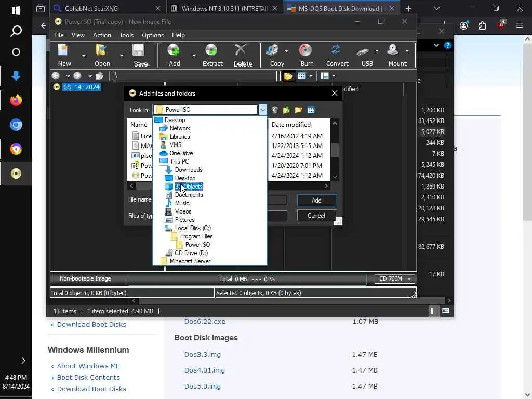Expand the Add button dropdown arrow in toolbar

tap(194, 55)
